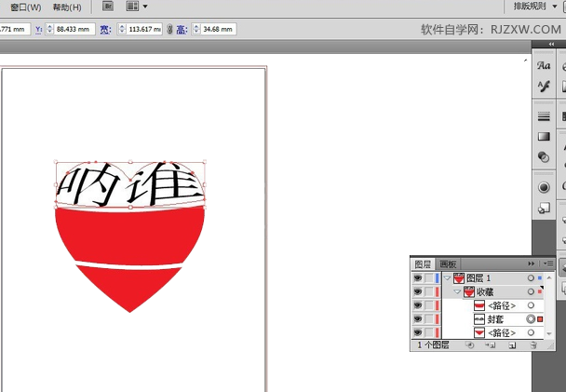Click target circle for first <路径>
Viewport: 566px width, 392px height.
point(531,305)
